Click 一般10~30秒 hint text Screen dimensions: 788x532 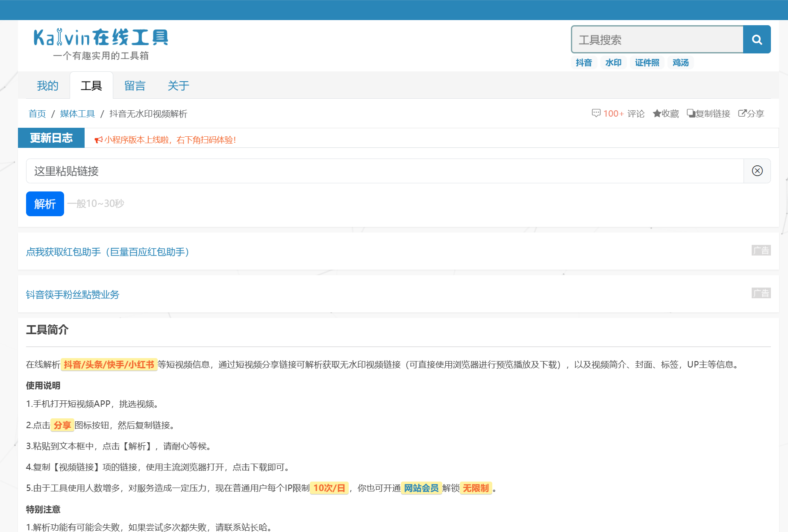96,204
